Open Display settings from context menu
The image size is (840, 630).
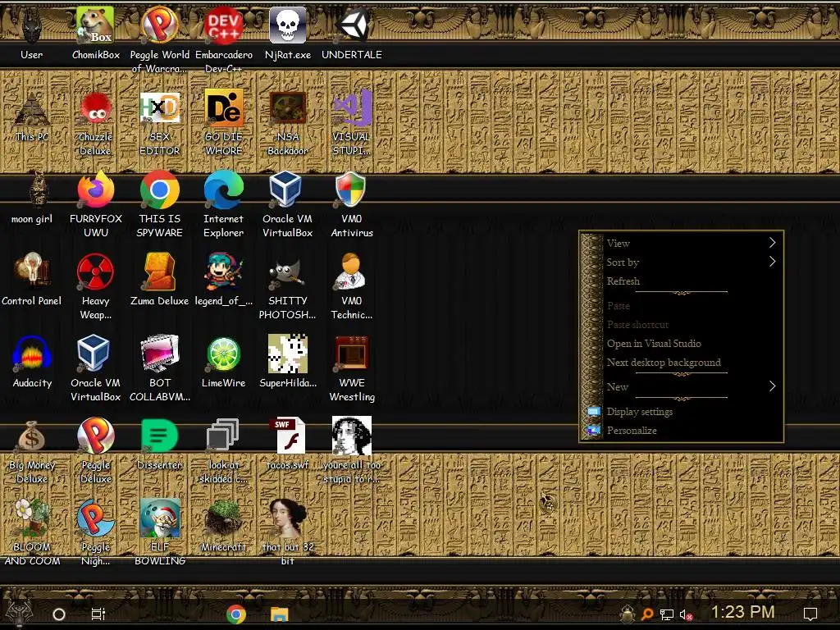682,412
